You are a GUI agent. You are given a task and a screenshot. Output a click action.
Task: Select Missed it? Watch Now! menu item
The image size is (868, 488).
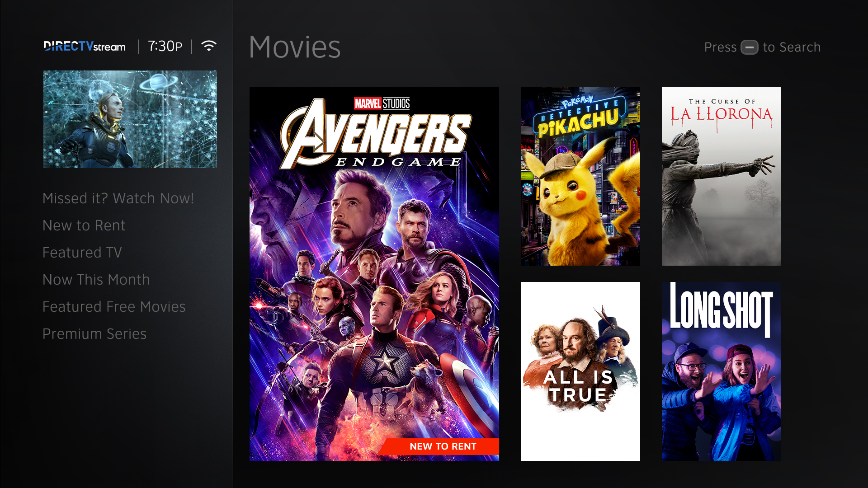coord(118,198)
